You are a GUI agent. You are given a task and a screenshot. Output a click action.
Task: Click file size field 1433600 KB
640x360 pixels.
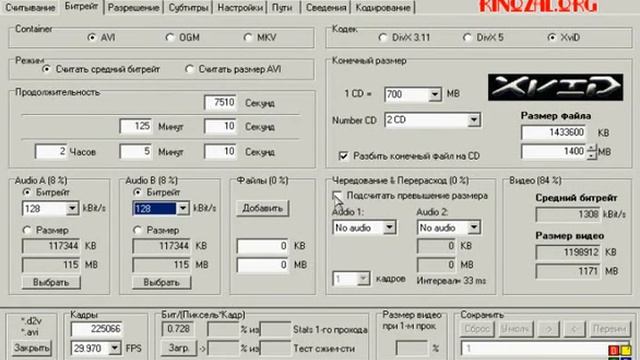point(553,133)
